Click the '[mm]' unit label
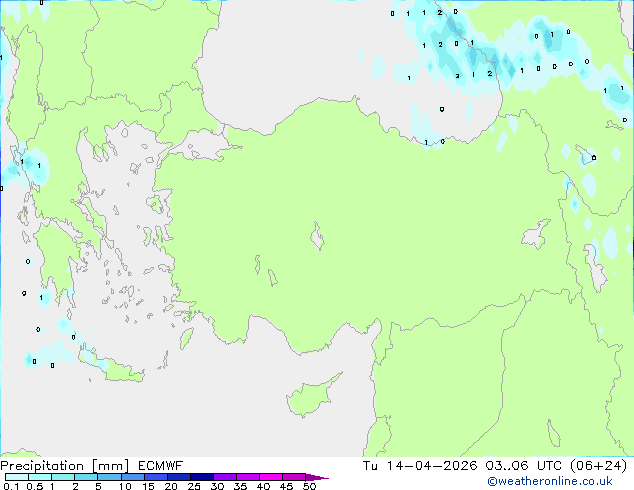 pos(110,466)
